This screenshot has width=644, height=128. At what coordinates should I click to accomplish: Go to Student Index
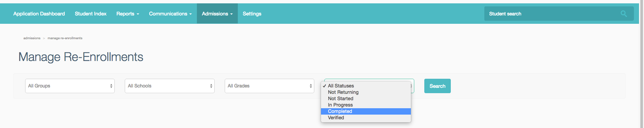point(91,14)
